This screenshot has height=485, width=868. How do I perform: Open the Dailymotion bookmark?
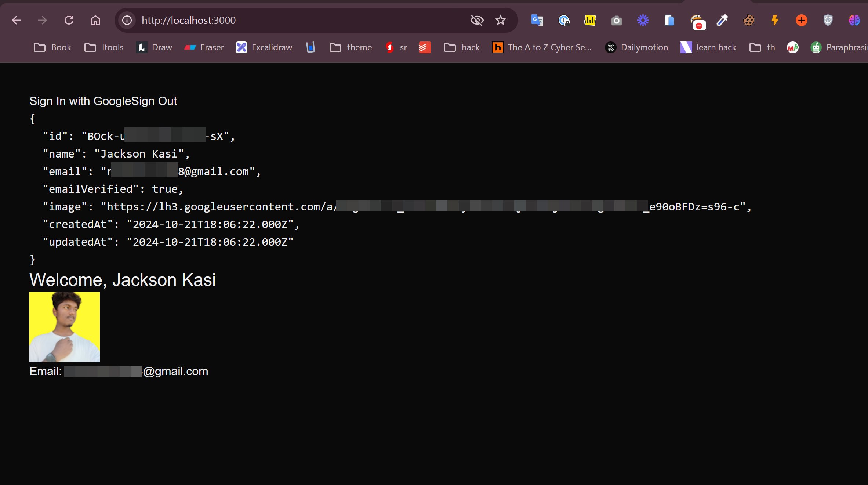click(636, 47)
